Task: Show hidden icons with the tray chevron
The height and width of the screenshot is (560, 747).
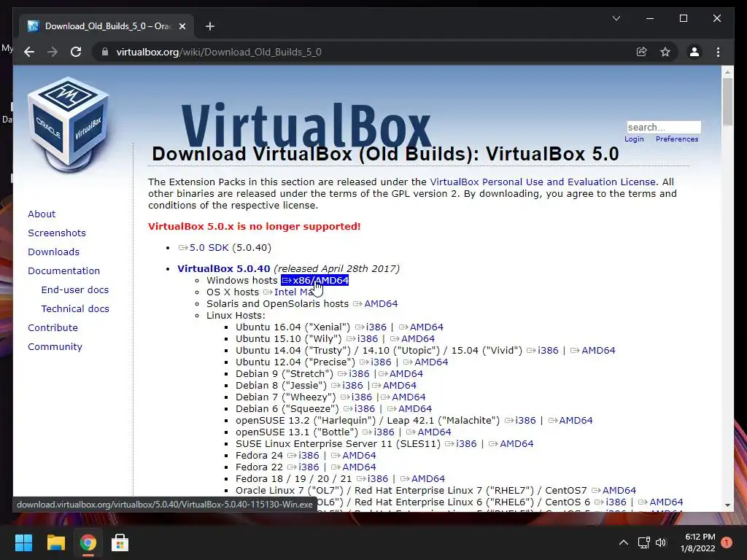Action: coord(623,542)
